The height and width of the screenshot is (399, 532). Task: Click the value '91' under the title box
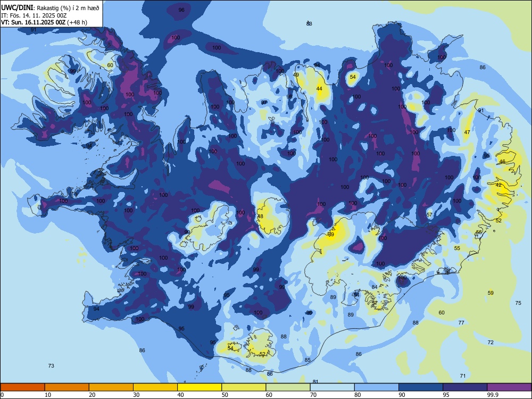coord(33,29)
